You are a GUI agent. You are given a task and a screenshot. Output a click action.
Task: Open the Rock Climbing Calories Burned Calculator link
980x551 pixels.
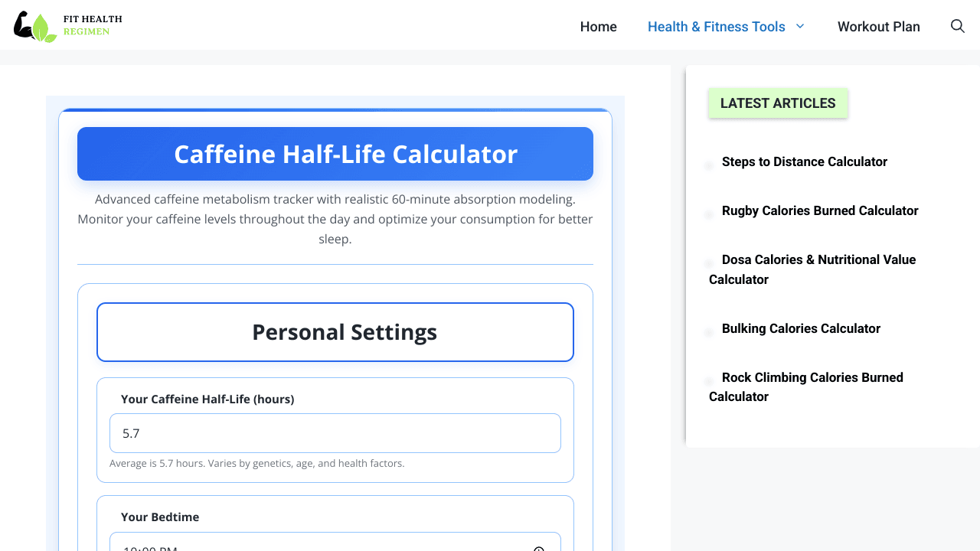coord(812,377)
